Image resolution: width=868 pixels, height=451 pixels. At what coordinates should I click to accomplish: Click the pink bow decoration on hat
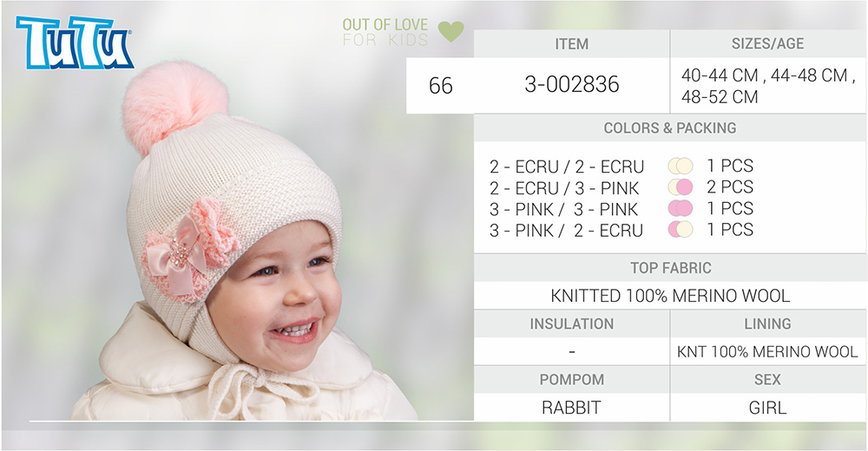[190, 249]
